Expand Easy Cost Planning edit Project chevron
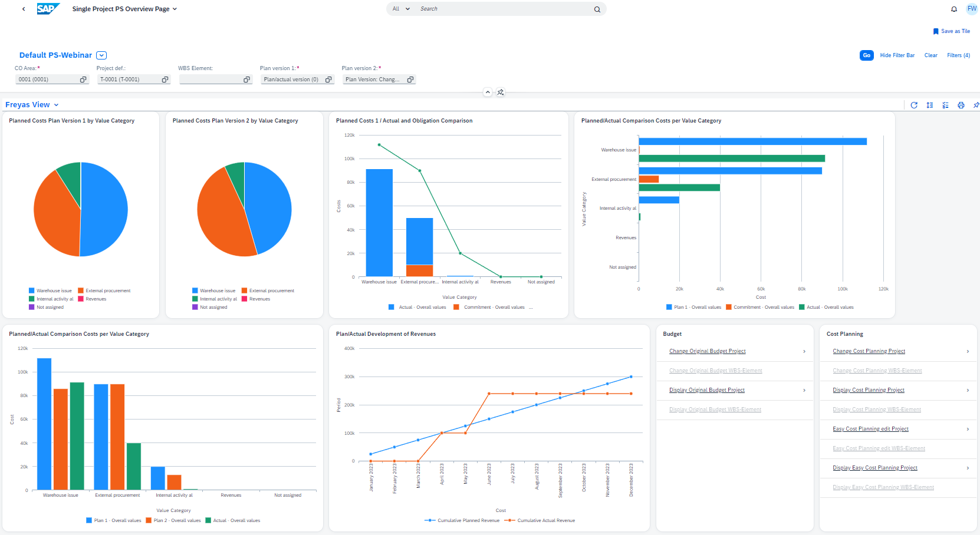The image size is (980, 535). pyautogui.click(x=968, y=430)
